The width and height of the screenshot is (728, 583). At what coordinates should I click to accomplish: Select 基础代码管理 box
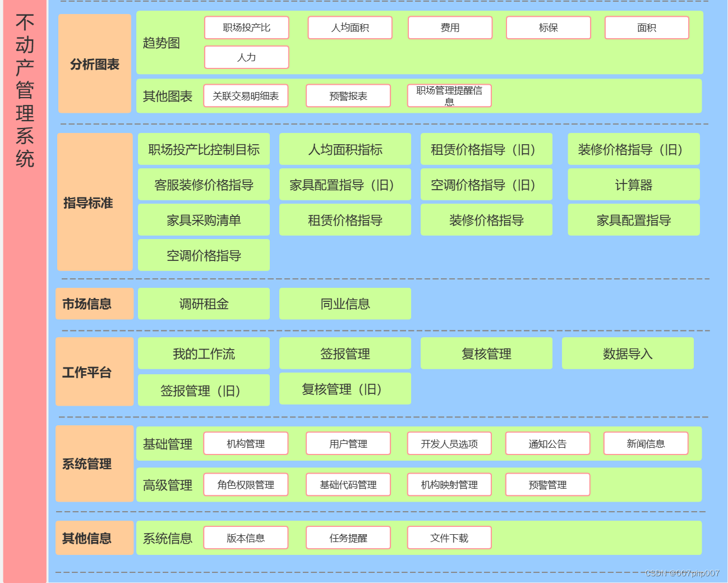[x=348, y=484]
